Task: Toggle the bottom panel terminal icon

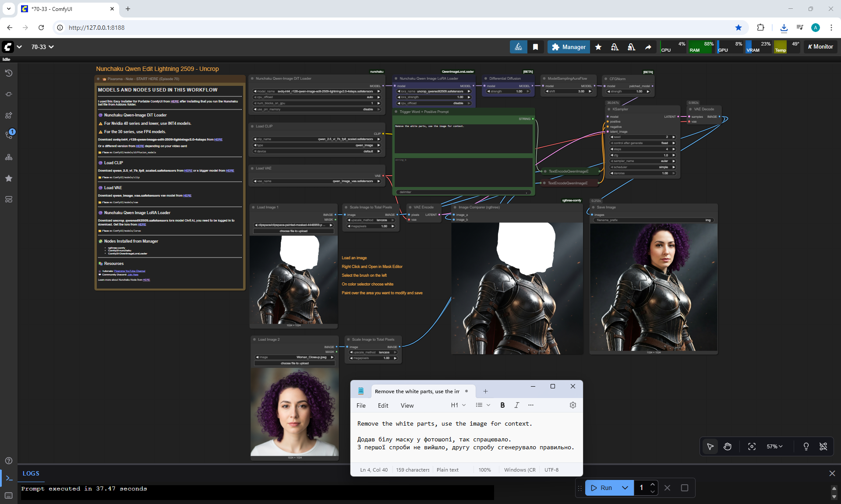Action: [x=9, y=478]
